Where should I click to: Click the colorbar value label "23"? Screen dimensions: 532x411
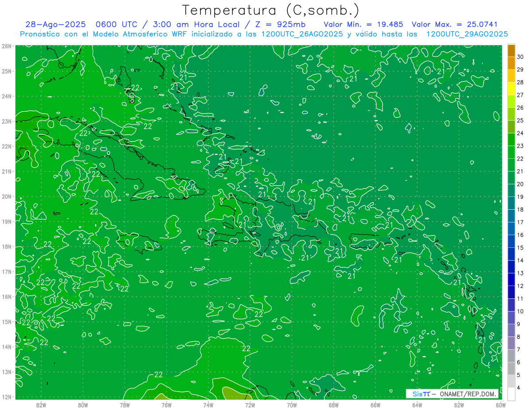tap(520, 145)
